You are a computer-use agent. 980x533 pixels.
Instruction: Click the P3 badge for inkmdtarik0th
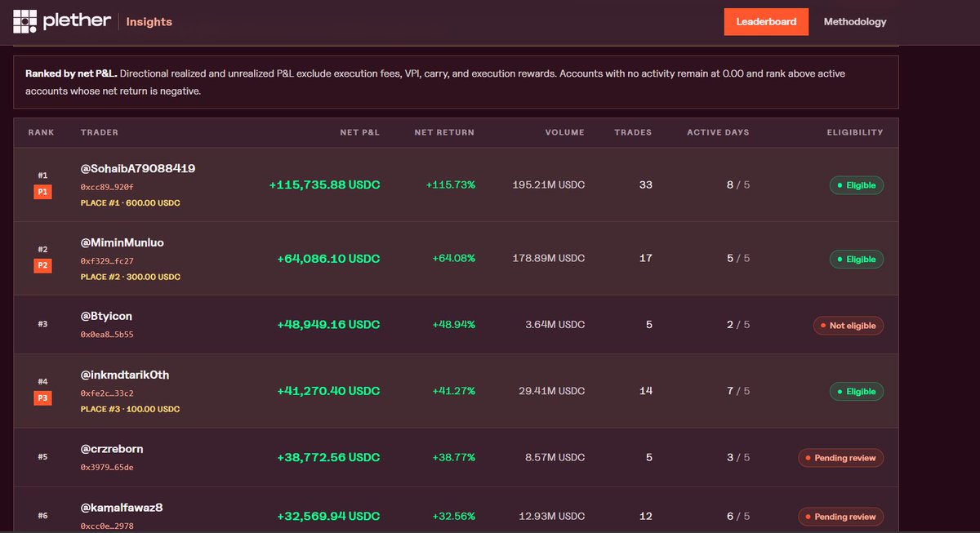click(42, 398)
